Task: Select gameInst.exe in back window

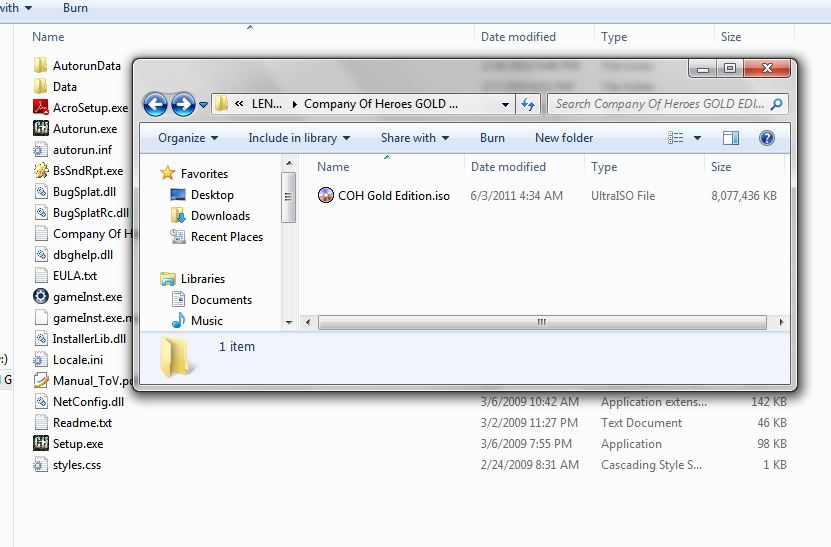Action: [78, 297]
